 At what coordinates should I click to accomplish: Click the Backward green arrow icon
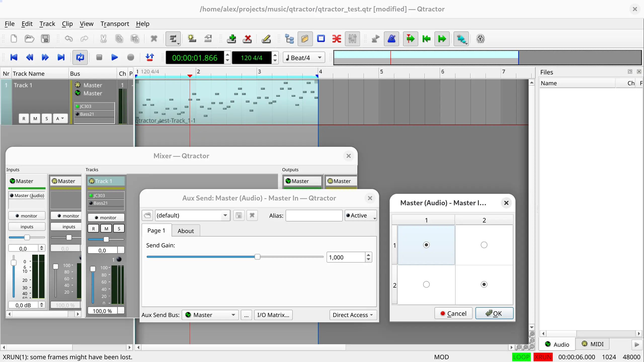point(426,39)
